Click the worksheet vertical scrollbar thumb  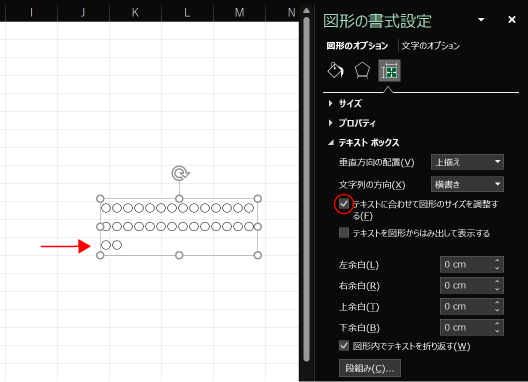306,189
